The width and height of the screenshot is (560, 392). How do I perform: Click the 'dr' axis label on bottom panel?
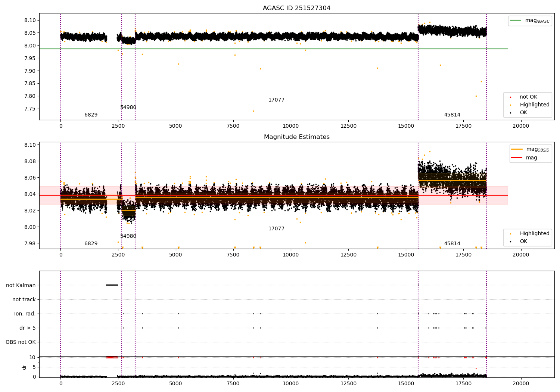24,367
